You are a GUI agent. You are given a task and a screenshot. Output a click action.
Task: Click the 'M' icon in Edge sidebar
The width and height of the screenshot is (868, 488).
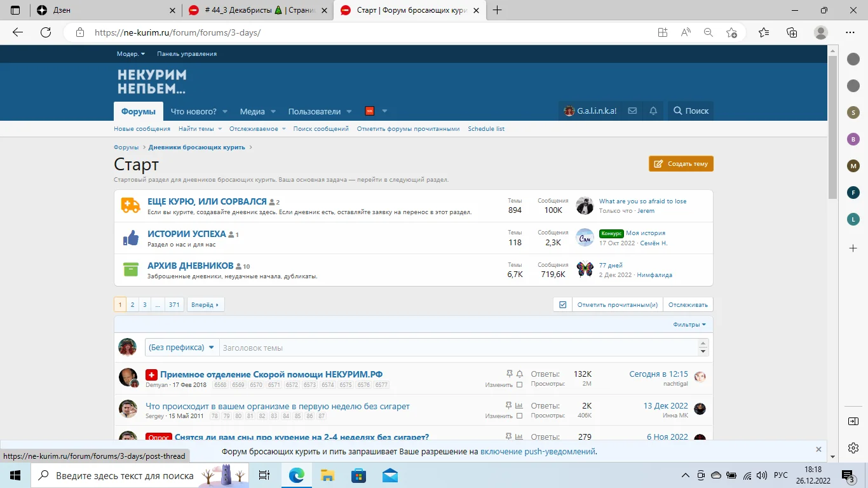point(853,166)
